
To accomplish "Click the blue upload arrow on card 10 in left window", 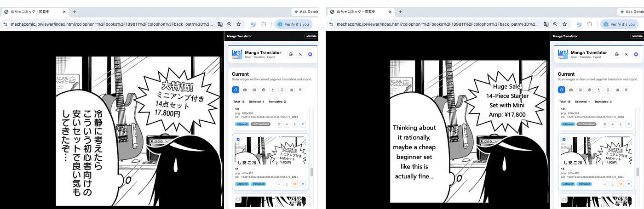I will [x=302, y=124].
